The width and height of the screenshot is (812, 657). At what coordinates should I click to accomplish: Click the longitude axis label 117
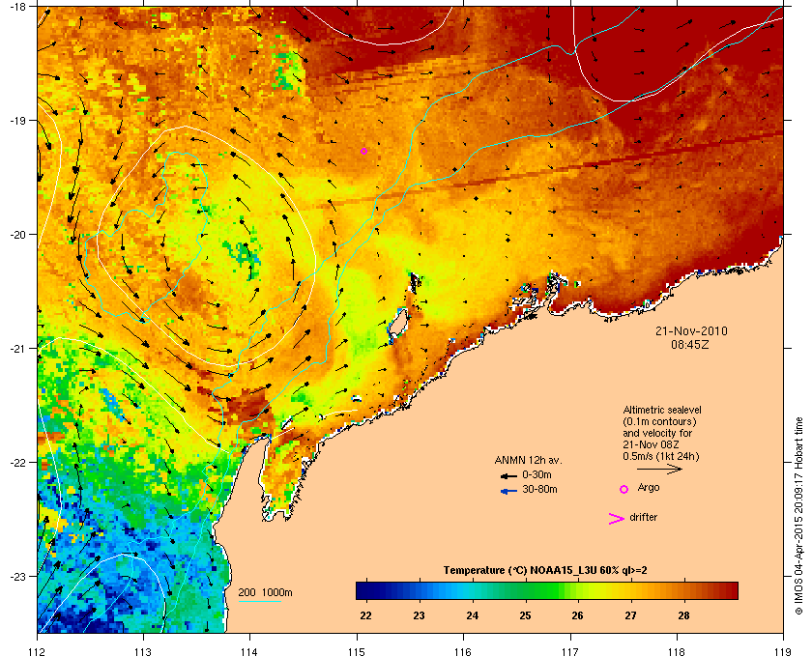(x=569, y=652)
